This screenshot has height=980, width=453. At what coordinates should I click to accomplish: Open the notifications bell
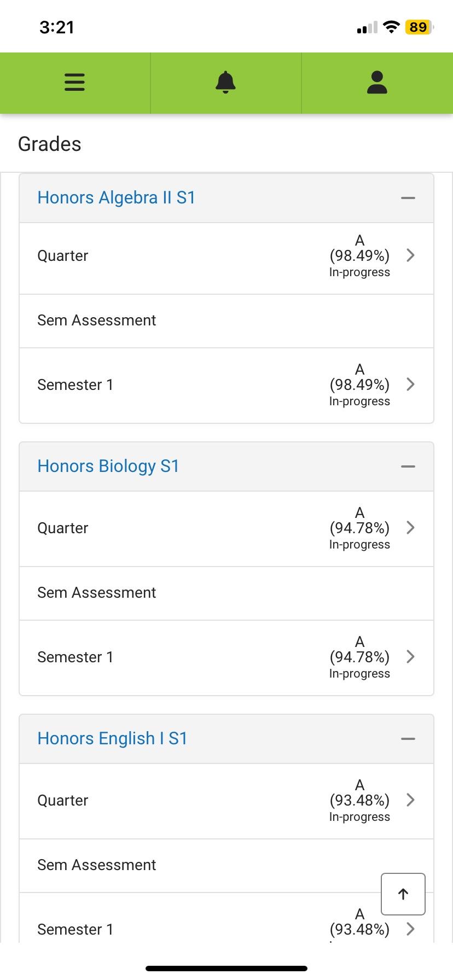(225, 83)
